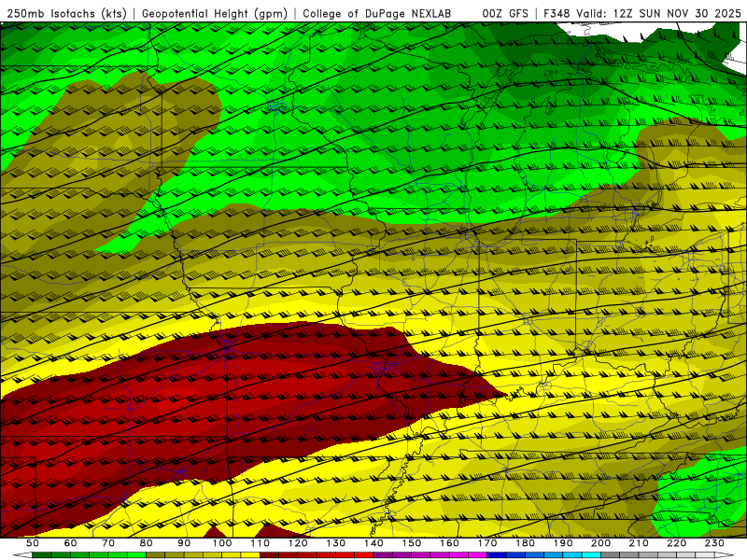Click the left arrow tip of the color bar
The image size is (747, 560).
(x=18, y=554)
